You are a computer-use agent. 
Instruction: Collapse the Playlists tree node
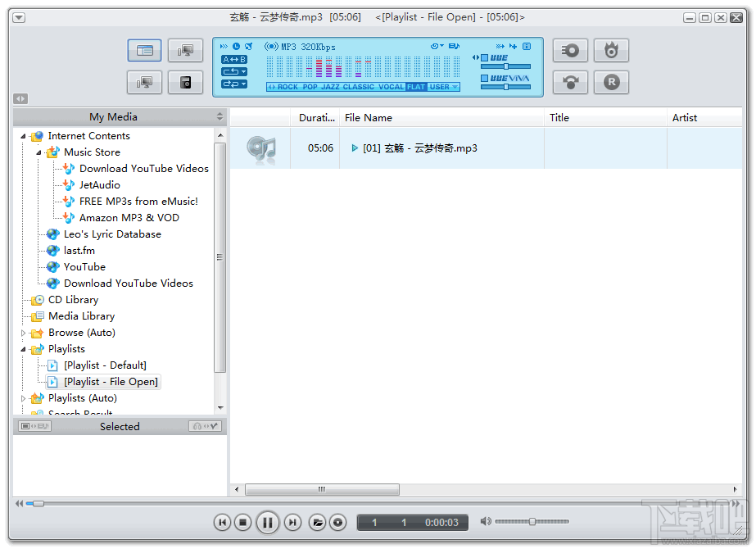23,349
